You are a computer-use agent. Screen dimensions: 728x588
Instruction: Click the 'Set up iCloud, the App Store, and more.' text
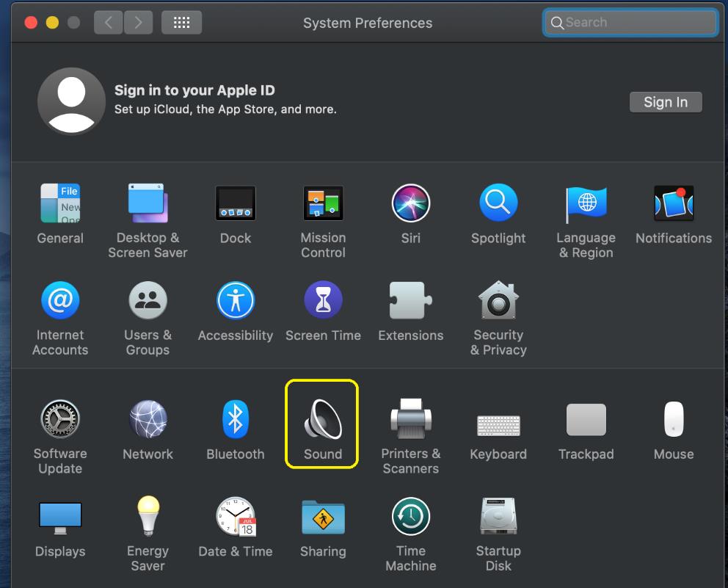tap(225, 109)
